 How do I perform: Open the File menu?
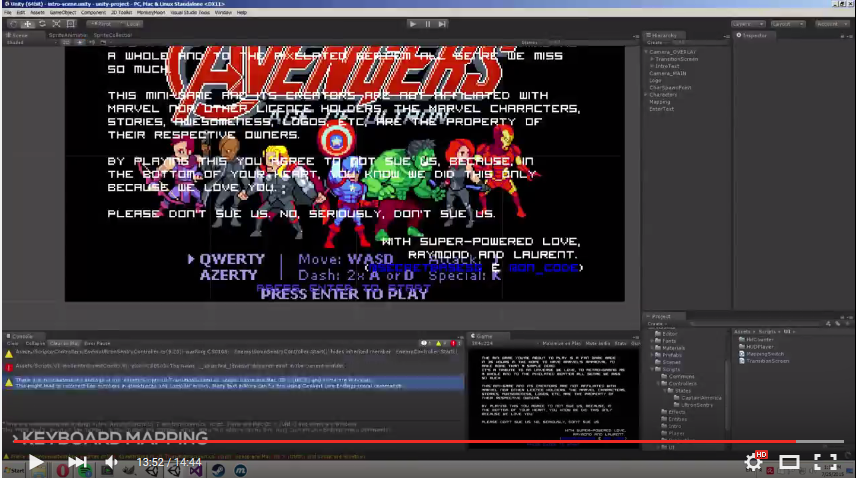(x=8, y=12)
